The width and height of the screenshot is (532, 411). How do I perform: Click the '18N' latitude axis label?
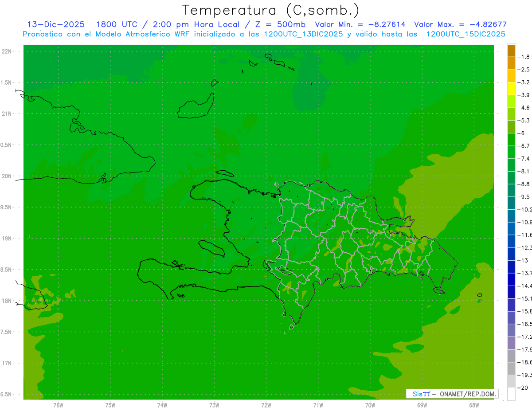7,301
